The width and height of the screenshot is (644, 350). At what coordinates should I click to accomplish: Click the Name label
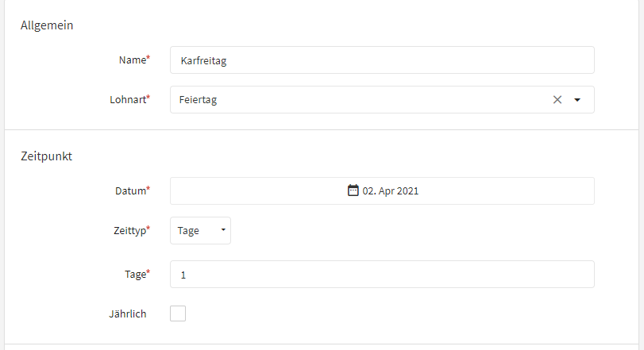point(134,60)
